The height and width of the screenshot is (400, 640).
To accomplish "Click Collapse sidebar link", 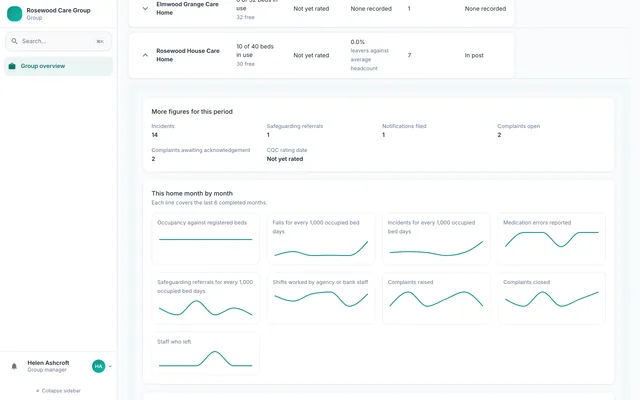I will coord(58,391).
